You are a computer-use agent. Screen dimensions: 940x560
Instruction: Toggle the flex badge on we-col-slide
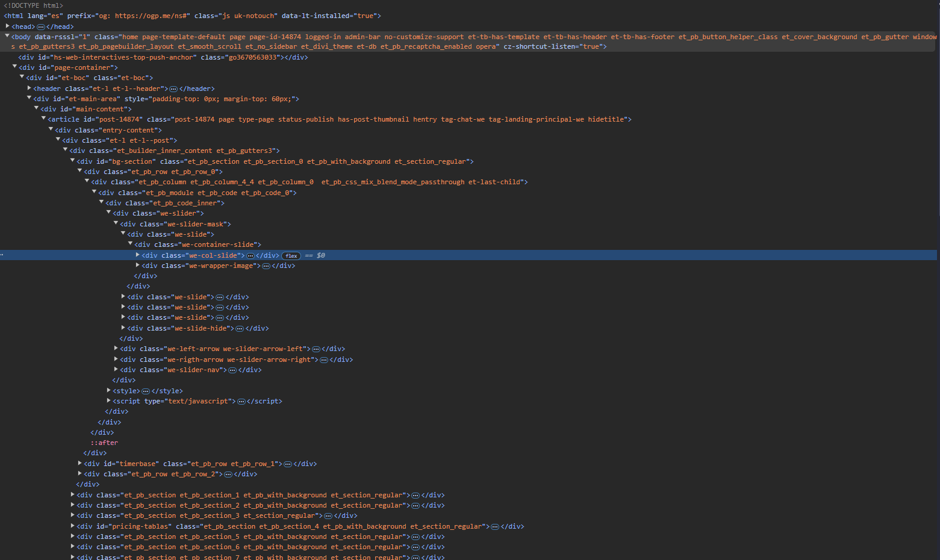coord(291,255)
